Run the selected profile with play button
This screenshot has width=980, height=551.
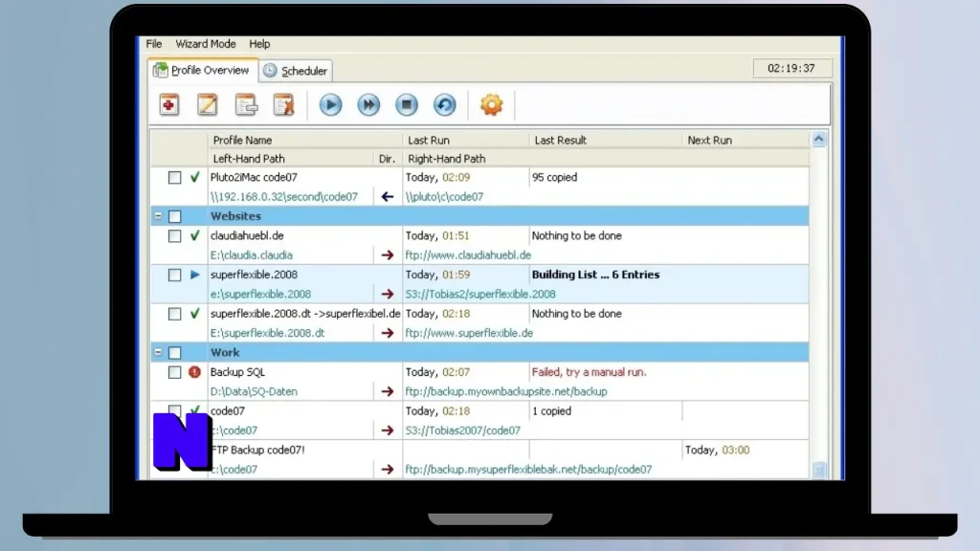click(x=330, y=105)
